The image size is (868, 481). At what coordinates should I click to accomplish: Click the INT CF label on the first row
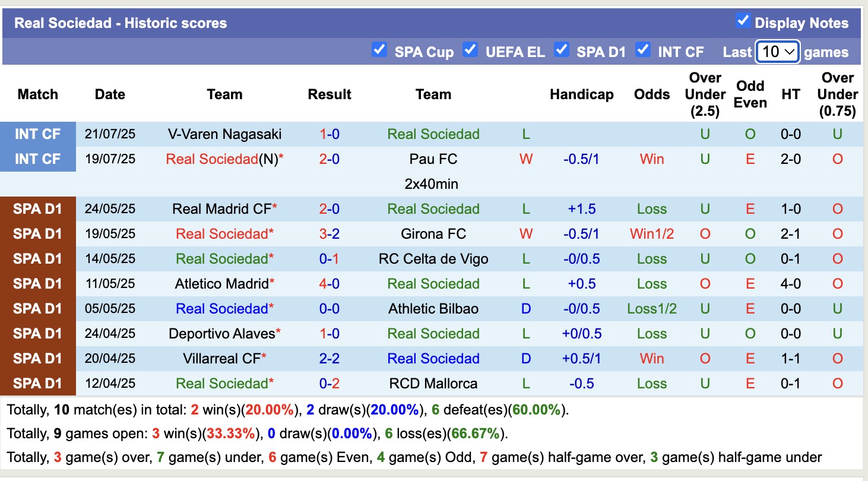[x=37, y=134]
